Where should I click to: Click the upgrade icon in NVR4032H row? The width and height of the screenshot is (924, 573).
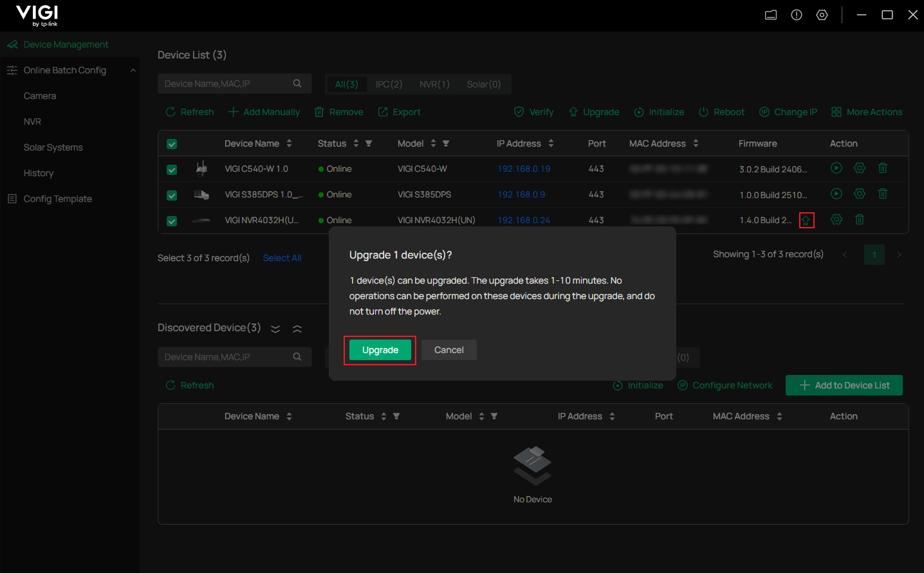coord(806,221)
